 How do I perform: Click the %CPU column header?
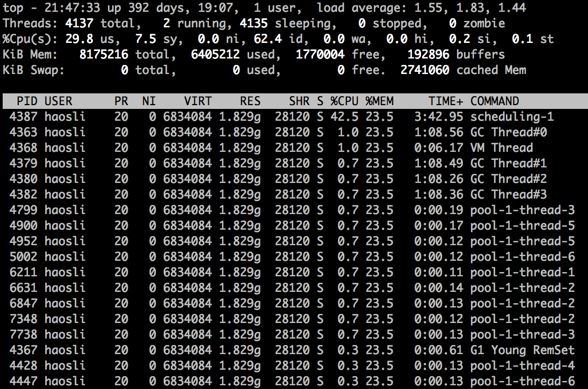(344, 101)
